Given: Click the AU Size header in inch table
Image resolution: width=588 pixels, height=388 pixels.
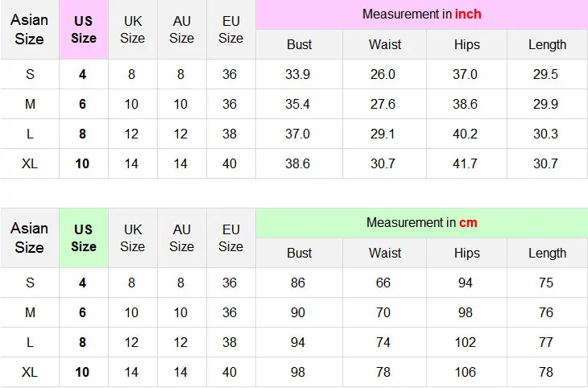Looking at the screenshot, I should (182, 30).
